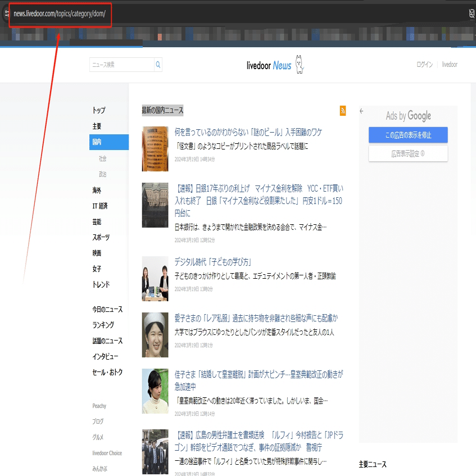This screenshot has width=476, height=476.
Task: Click the 広告表示設定 info button
Action: [408, 153]
